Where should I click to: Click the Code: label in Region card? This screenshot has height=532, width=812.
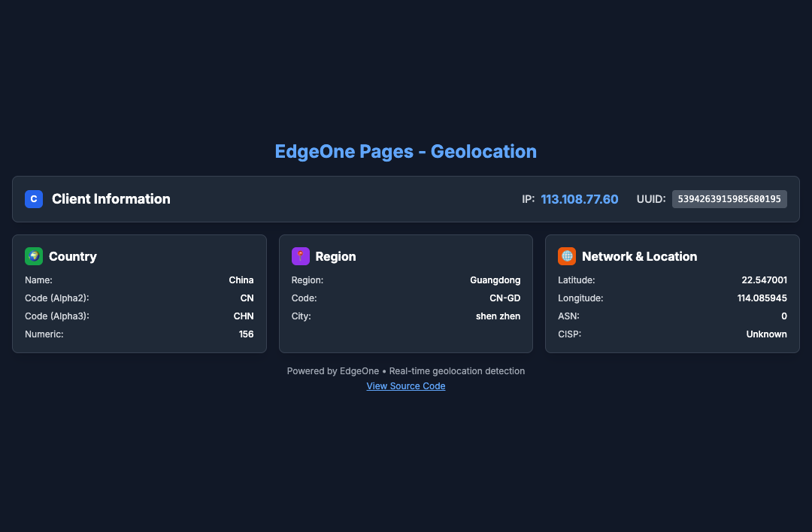pyautogui.click(x=304, y=298)
